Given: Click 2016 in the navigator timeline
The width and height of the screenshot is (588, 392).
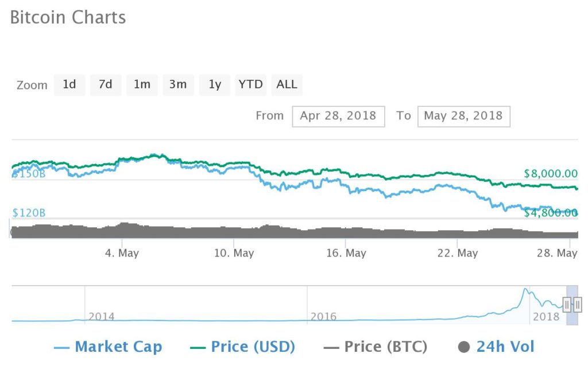Looking at the screenshot, I should [323, 317].
